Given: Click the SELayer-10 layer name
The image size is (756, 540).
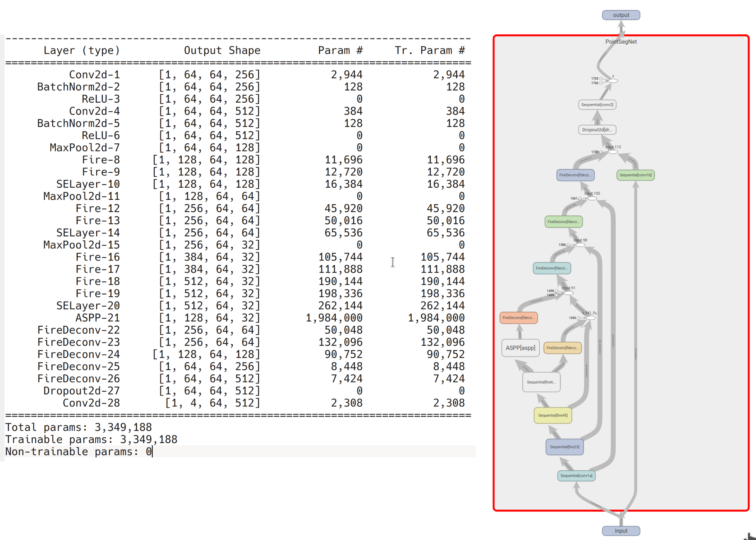Looking at the screenshot, I should click(x=88, y=184).
